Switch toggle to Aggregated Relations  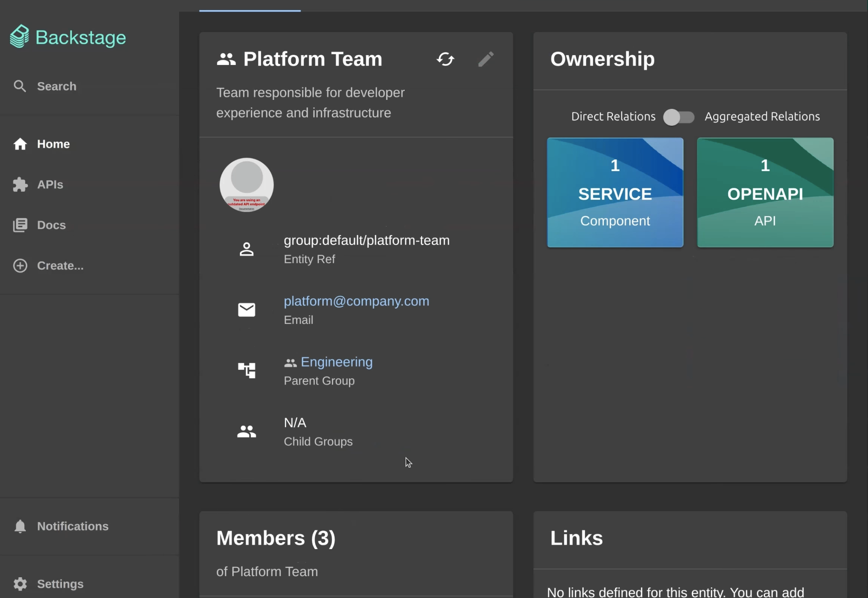678,116
